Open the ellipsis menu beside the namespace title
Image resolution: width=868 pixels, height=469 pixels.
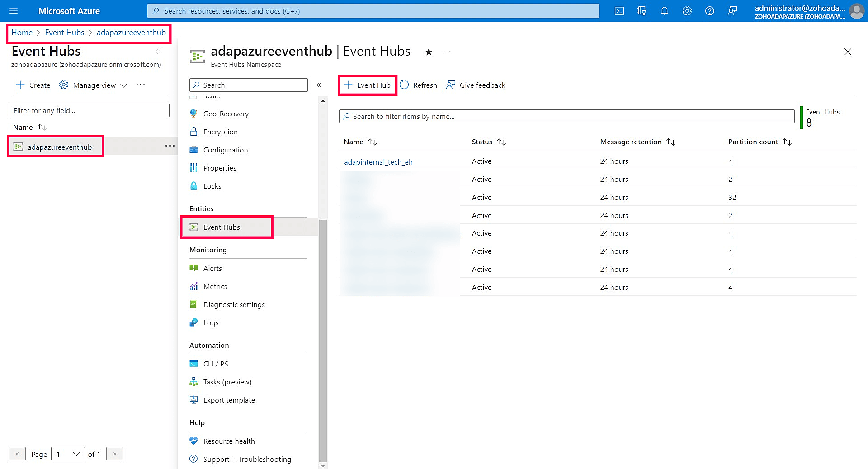(447, 52)
